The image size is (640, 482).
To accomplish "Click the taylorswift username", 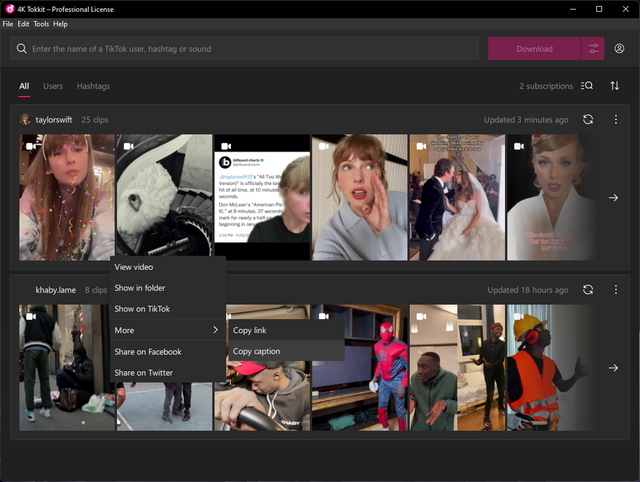I will coord(54,120).
